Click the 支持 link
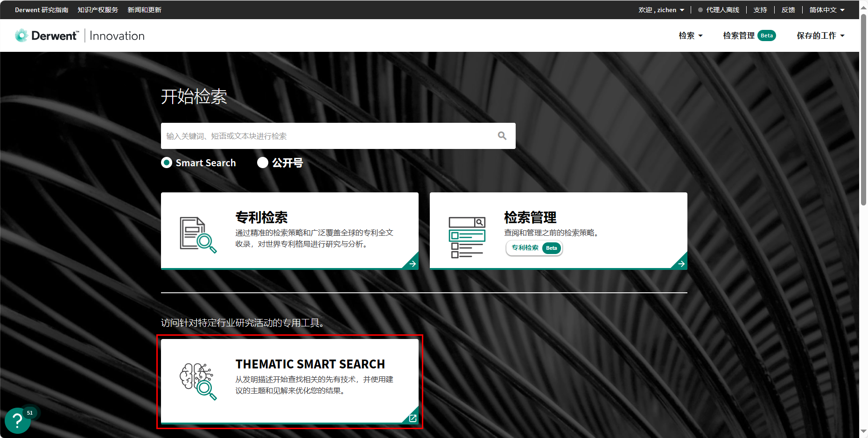Image resolution: width=868 pixels, height=438 pixels. (760, 10)
